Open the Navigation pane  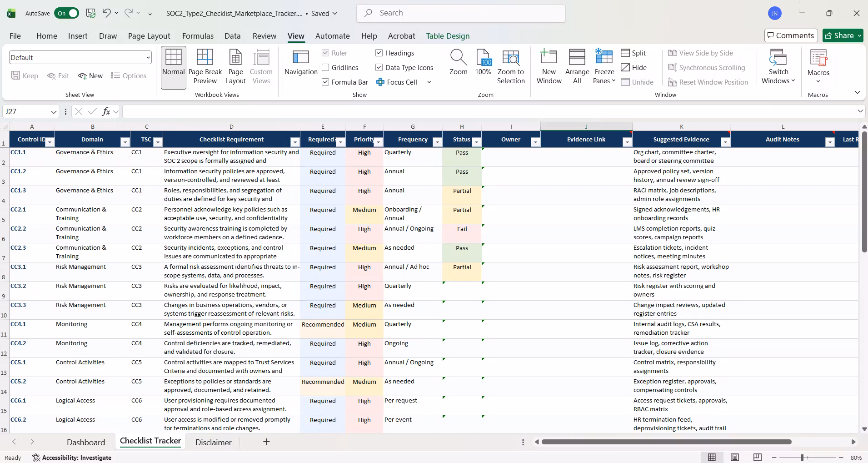click(x=301, y=63)
